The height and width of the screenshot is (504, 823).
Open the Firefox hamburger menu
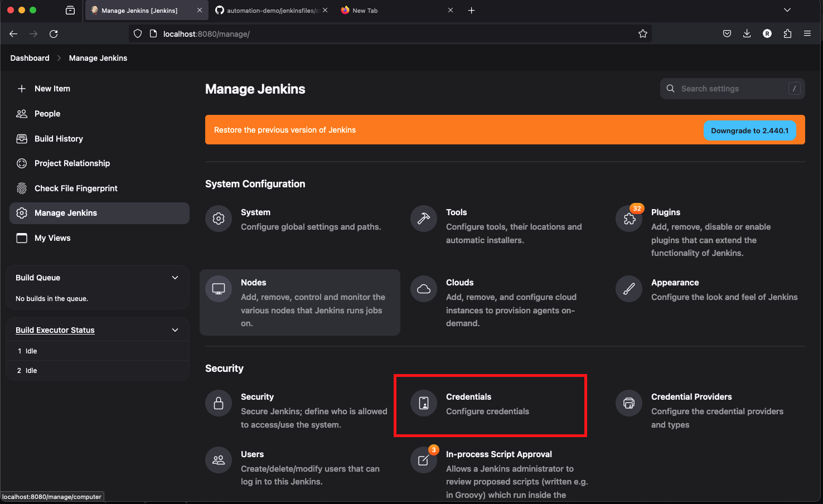807,34
